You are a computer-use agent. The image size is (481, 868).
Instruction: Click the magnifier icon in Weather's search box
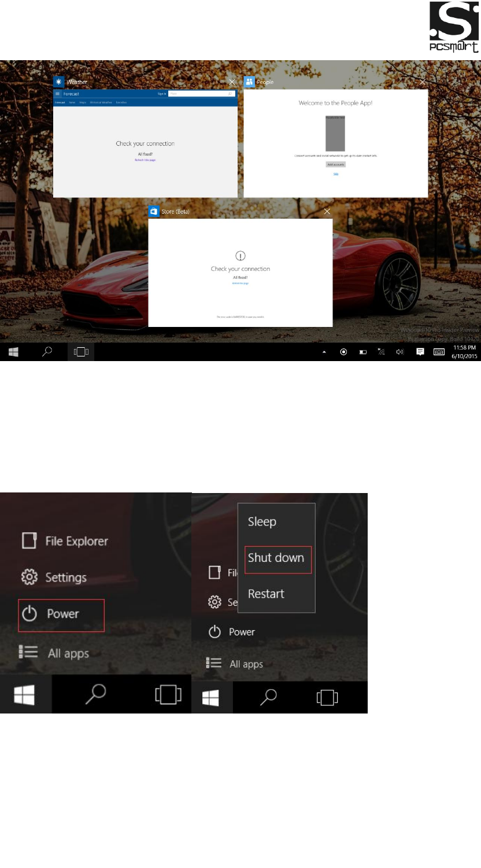230,94
